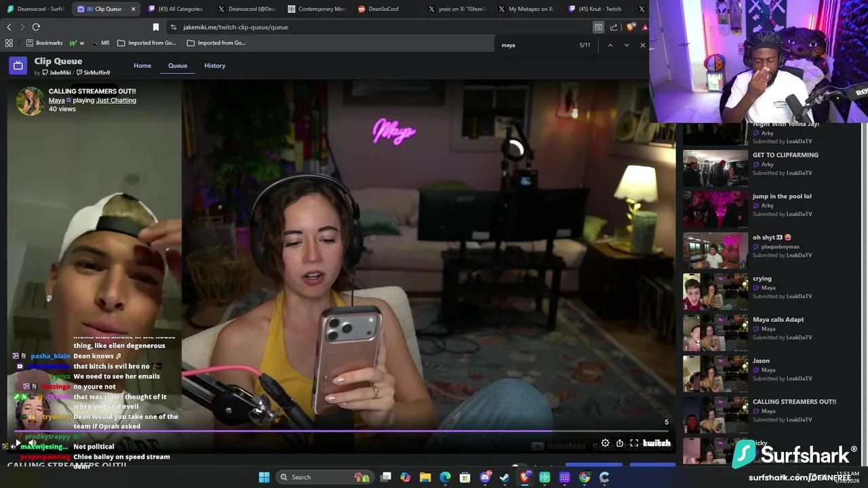Click the Maya streamer name link
This screenshot has height=488, width=868.
point(57,100)
